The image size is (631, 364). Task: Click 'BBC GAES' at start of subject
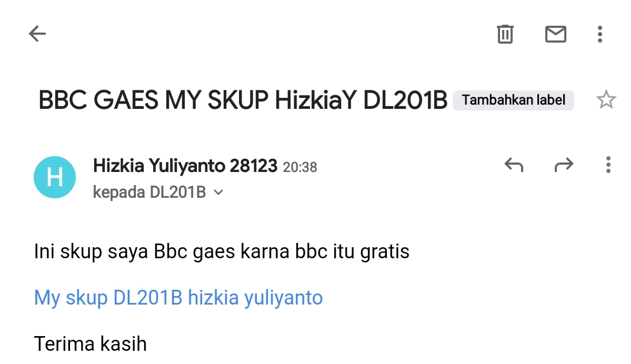98,100
